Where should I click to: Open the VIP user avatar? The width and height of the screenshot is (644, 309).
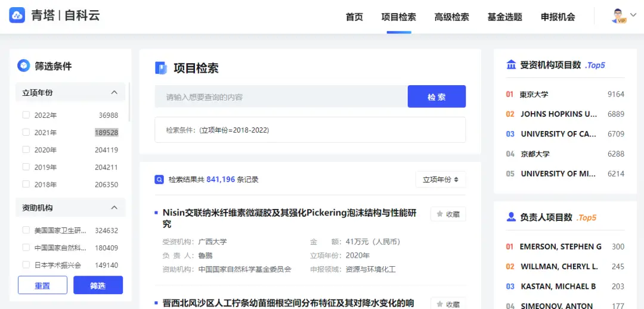pyautogui.click(x=619, y=15)
